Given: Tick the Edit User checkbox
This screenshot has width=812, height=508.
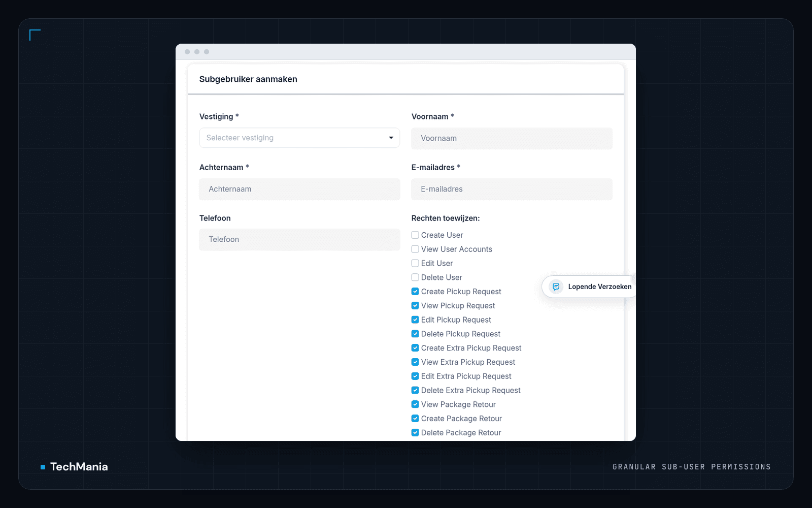Looking at the screenshot, I should [x=415, y=263].
